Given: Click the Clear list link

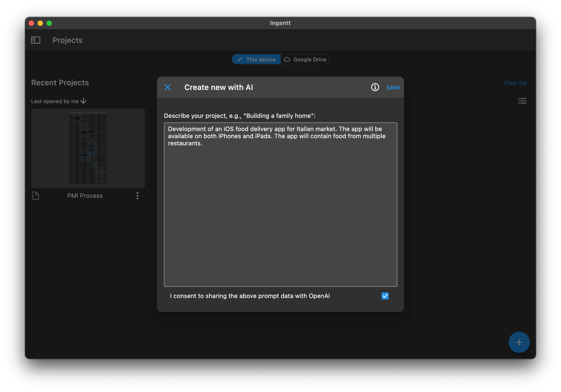Looking at the screenshot, I should point(515,83).
